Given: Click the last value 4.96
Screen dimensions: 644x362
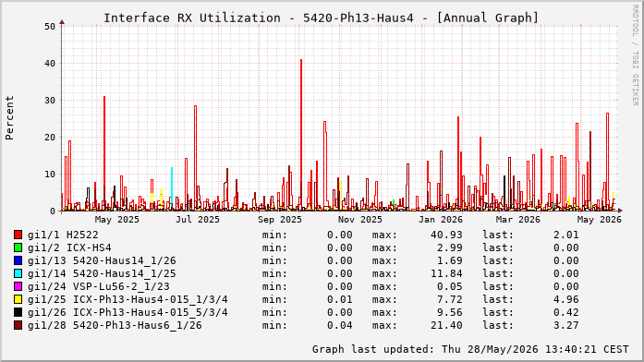Looking at the screenshot, I should (x=566, y=299).
